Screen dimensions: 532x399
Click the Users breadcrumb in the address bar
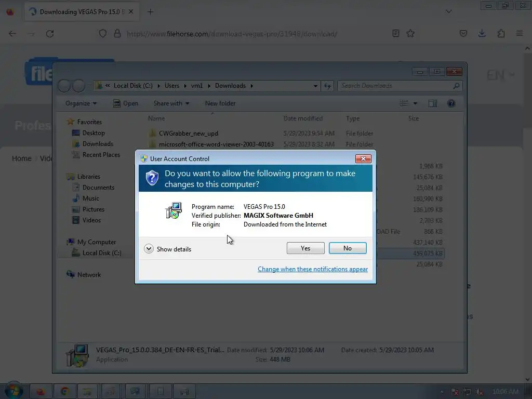coord(171,86)
